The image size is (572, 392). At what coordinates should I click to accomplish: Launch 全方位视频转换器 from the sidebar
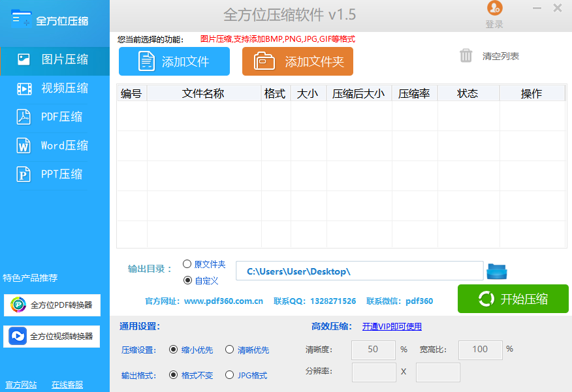pos(51,336)
